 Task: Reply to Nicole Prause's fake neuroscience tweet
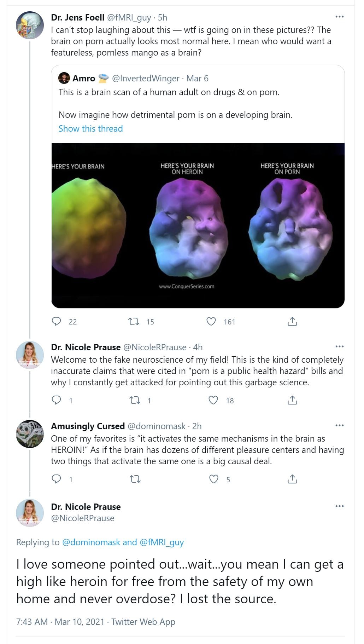click(x=57, y=400)
